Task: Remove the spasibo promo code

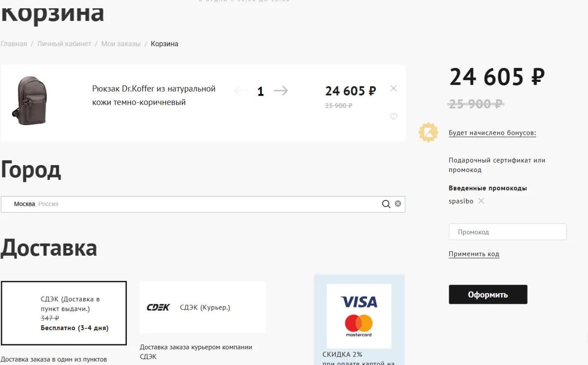Action: (x=481, y=201)
